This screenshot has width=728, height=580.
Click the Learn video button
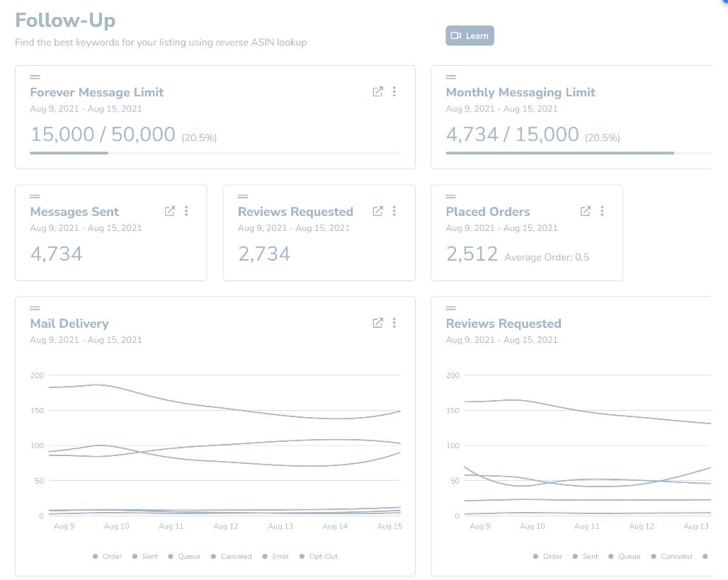tap(470, 36)
